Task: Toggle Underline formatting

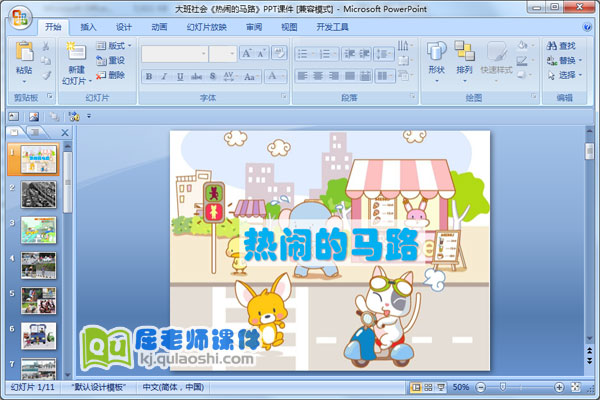Action: point(180,77)
